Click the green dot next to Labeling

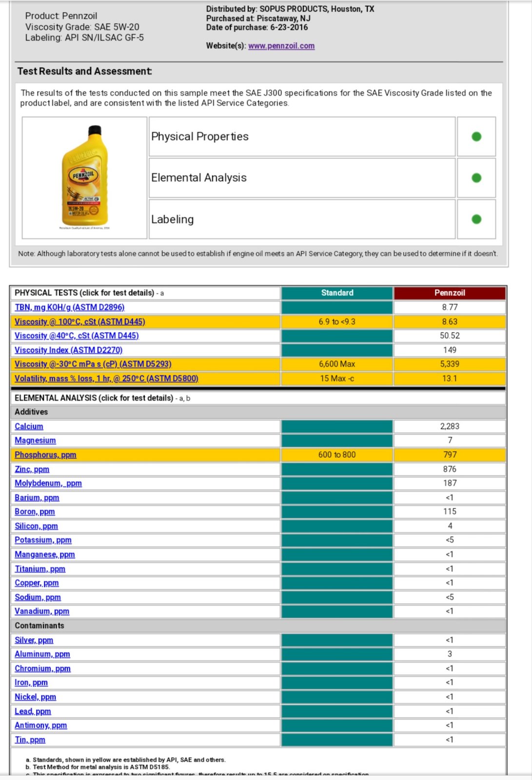point(476,219)
